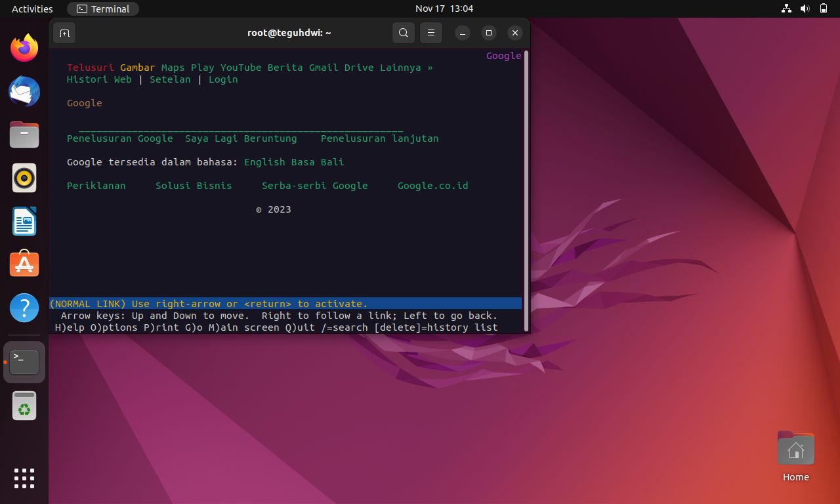Viewport: 840px width, 504px height.
Task: Follow the Play link
Action: 203,68
